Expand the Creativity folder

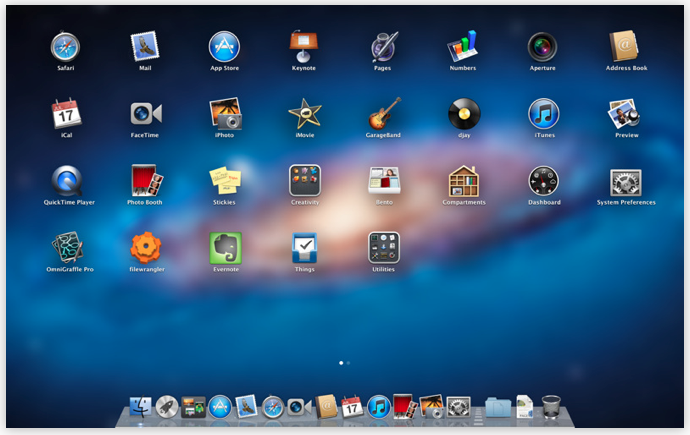305,180
